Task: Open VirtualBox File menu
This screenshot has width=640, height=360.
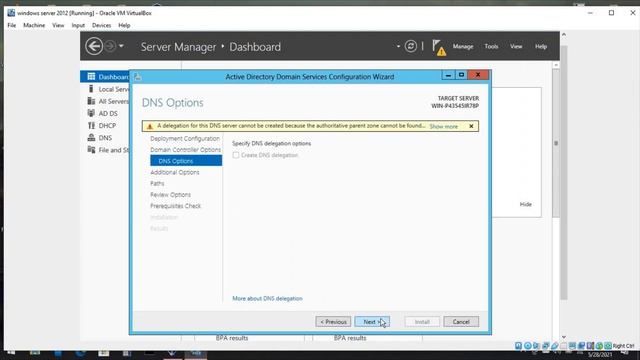Action: (11, 25)
